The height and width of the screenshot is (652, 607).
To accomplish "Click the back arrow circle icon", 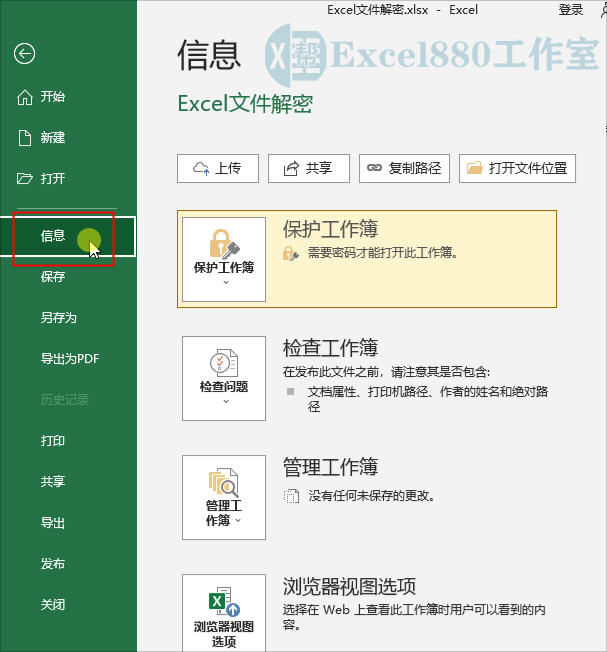I will pyautogui.click(x=24, y=54).
